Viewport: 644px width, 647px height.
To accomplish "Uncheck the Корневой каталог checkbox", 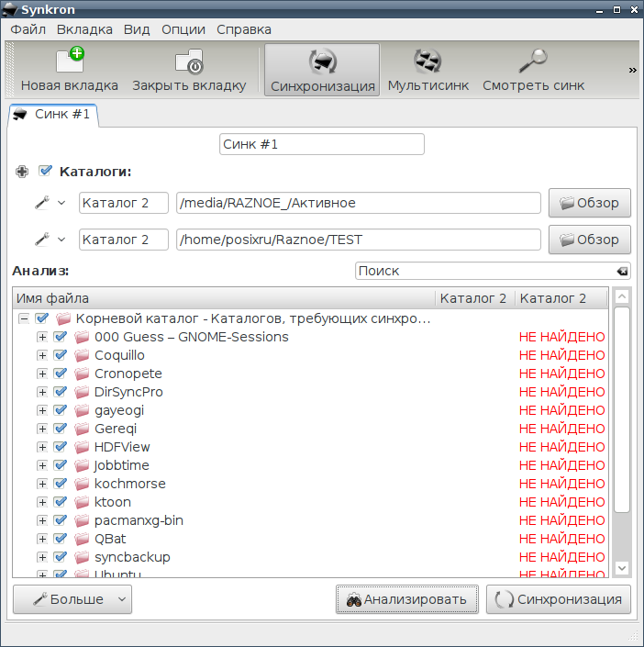I will [x=41, y=318].
